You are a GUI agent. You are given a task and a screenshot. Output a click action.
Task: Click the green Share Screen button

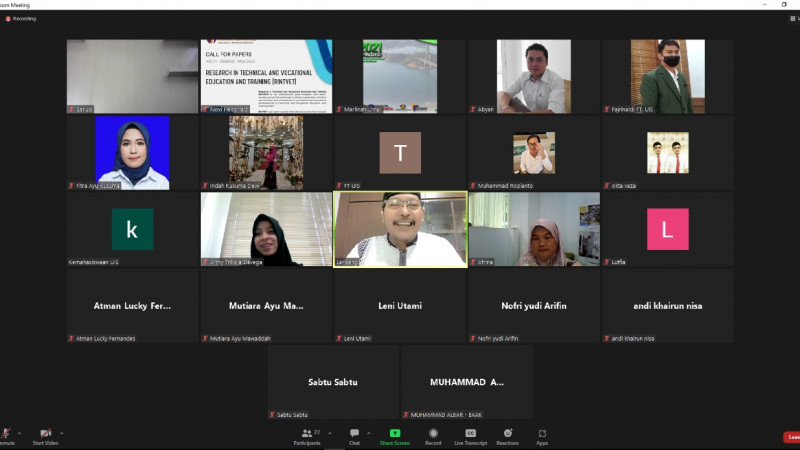[x=394, y=436]
